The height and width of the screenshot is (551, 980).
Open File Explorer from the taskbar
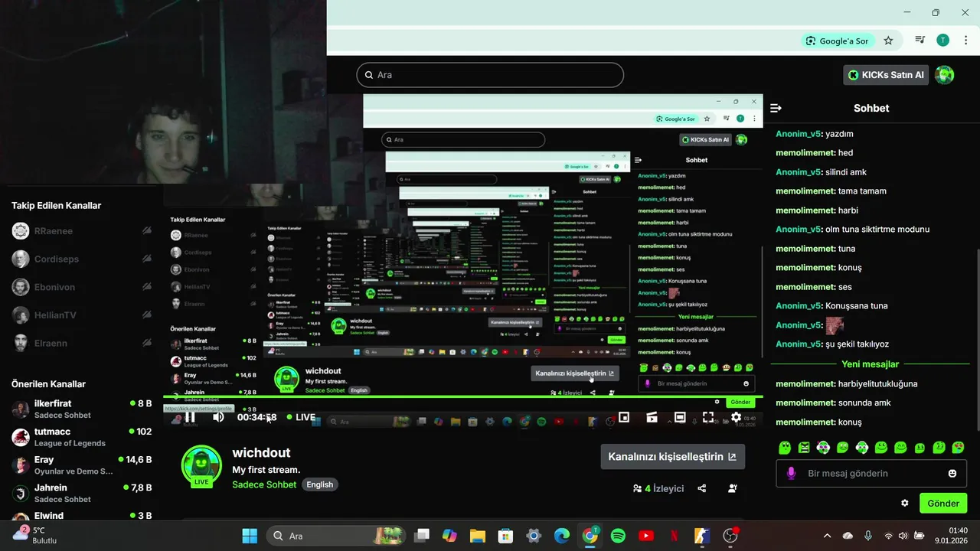click(x=478, y=536)
